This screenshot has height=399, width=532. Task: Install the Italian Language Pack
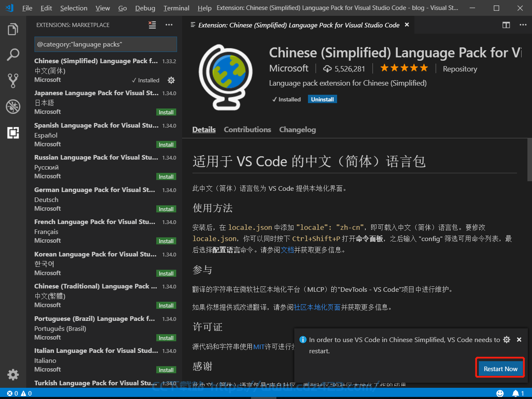click(166, 370)
